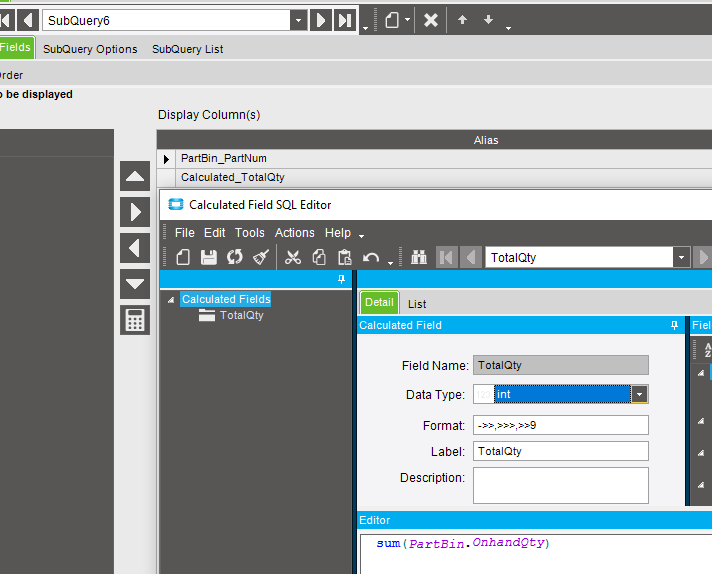
Task: Move subquery up with small arrow
Action: (x=462, y=20)
